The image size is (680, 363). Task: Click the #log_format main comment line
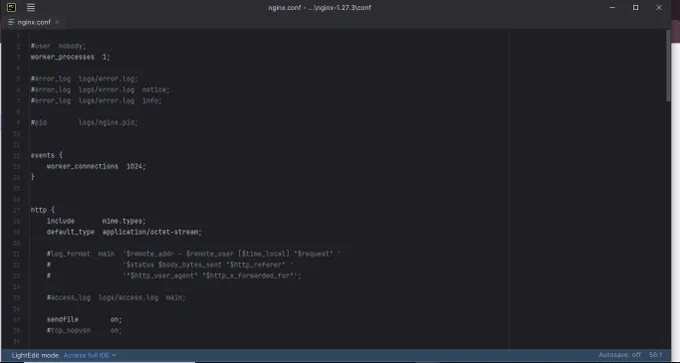[194, 254]
